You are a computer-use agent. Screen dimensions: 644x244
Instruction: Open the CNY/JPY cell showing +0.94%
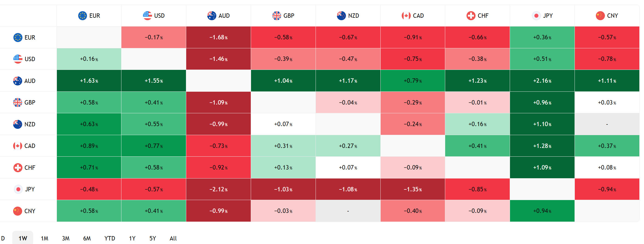click(x=542, y=211)
